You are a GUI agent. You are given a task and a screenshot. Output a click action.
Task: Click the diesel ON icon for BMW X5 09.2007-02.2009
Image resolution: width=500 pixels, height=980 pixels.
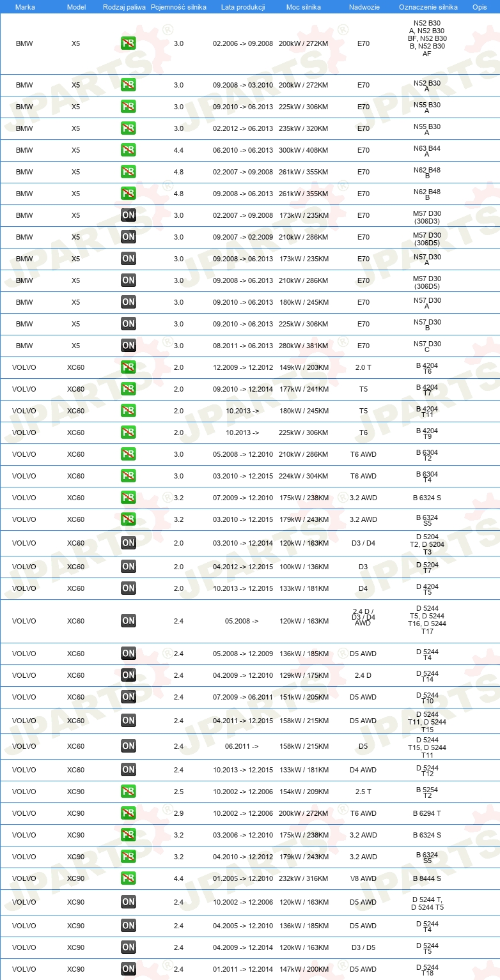point(129,237)
